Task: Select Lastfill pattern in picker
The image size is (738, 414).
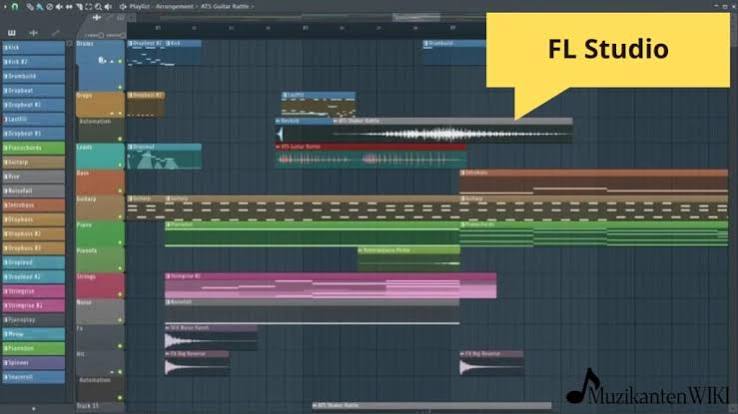Action: click(33, 119)
